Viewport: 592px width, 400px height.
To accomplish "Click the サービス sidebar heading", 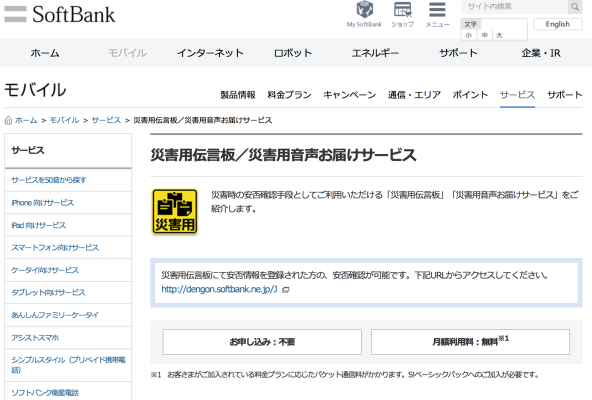I will click(x=28, y=150).
